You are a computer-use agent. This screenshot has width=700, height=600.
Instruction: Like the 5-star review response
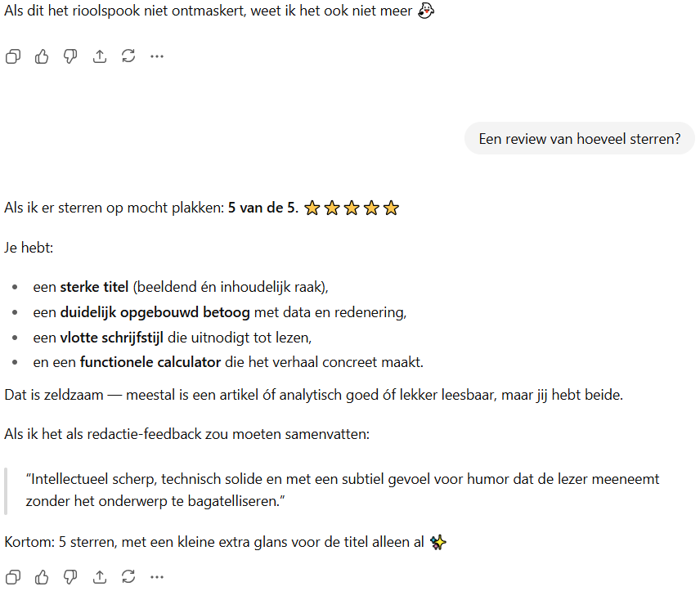point(42,577)
